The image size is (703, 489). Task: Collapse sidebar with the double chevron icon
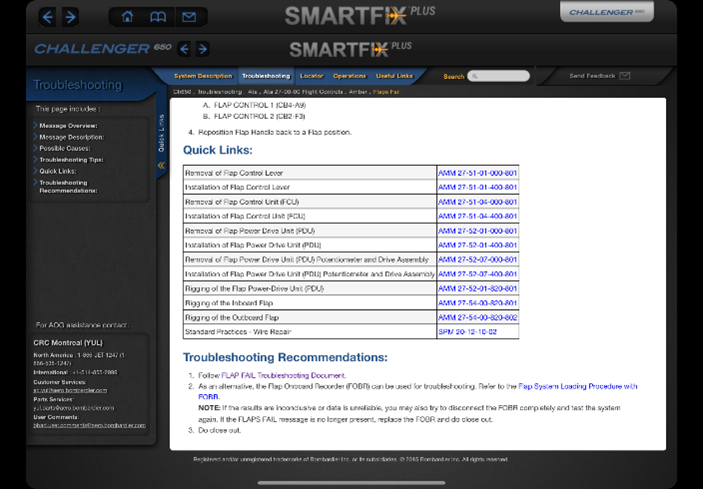click(161, 165)
